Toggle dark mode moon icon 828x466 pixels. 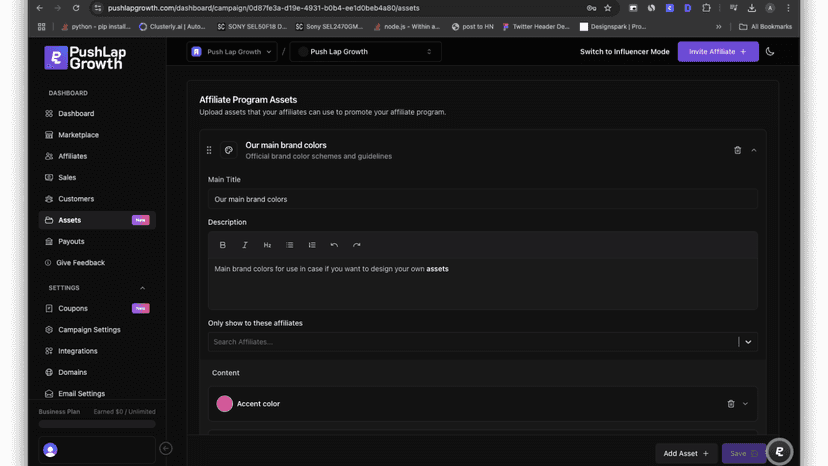[770, 52]
